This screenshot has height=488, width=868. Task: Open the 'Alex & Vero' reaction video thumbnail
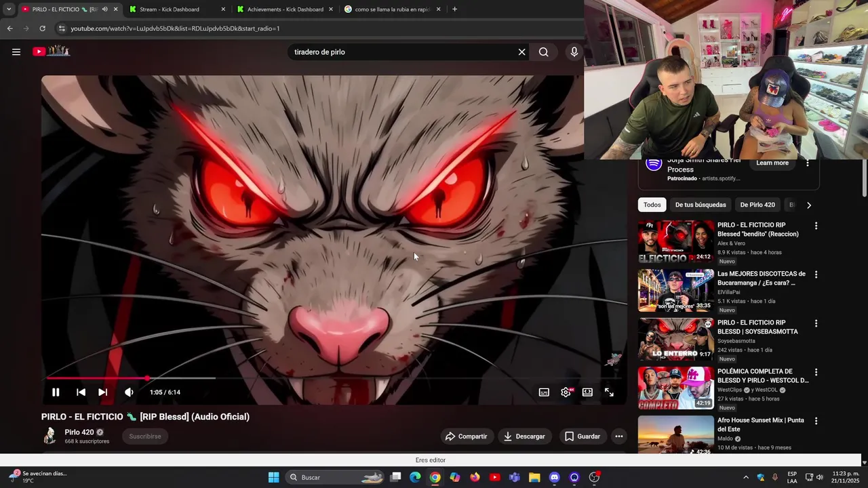click(675, 241)
